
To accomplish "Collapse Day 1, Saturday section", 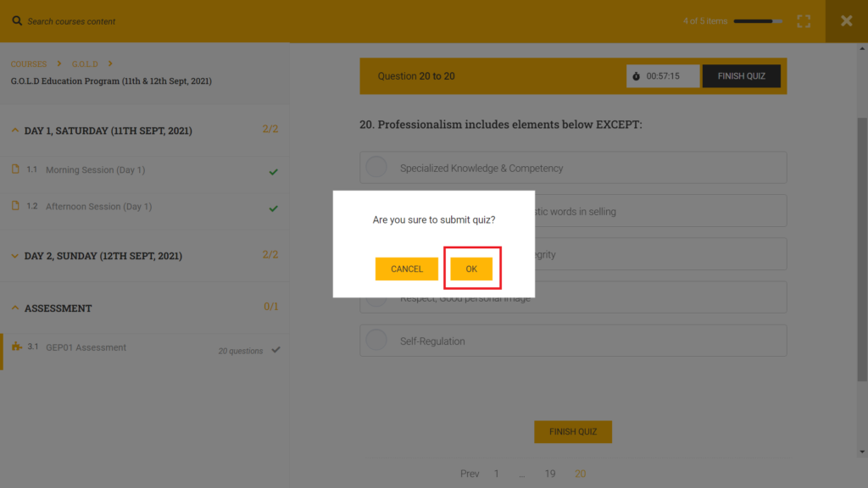I will [14, 130].
